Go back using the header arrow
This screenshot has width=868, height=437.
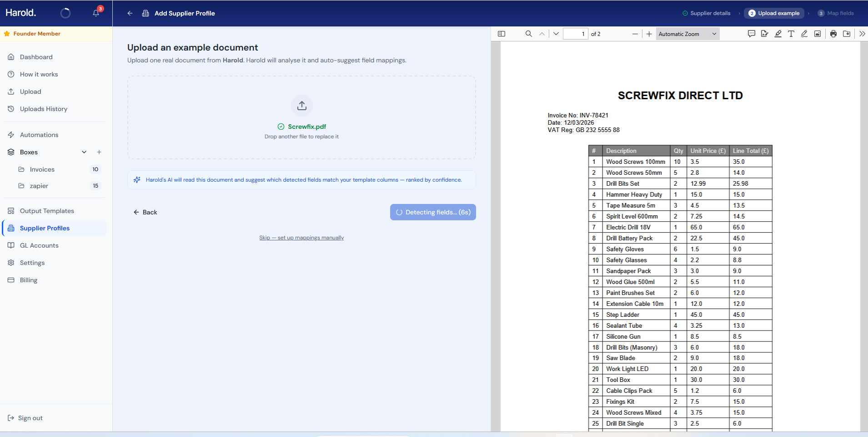tap(130, 13)
